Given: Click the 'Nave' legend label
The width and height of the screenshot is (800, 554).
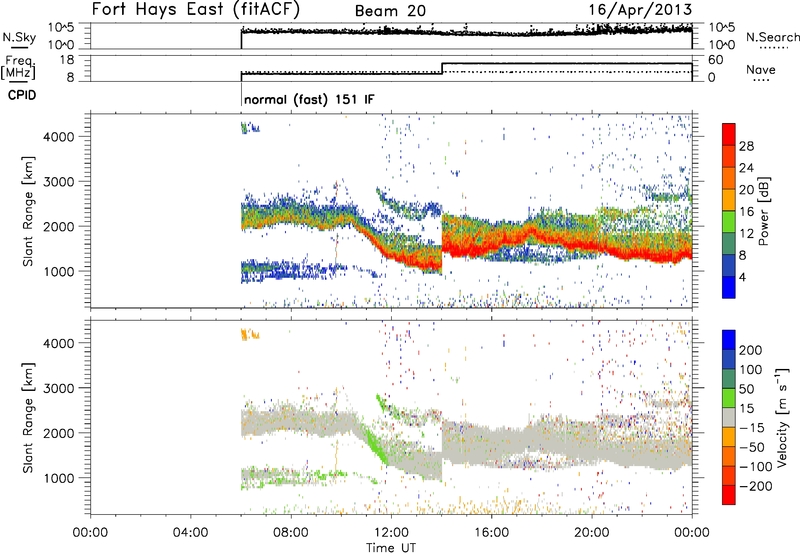Looking at the screenshot, I should pyautogui.click(x=761, y=70).
